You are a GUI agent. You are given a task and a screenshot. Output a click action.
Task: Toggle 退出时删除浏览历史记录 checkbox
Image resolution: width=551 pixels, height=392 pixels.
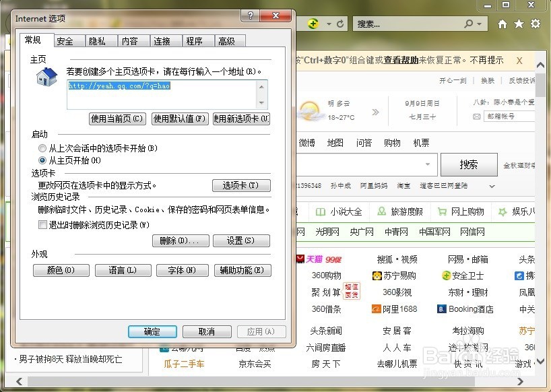click(x=42, y=225)
